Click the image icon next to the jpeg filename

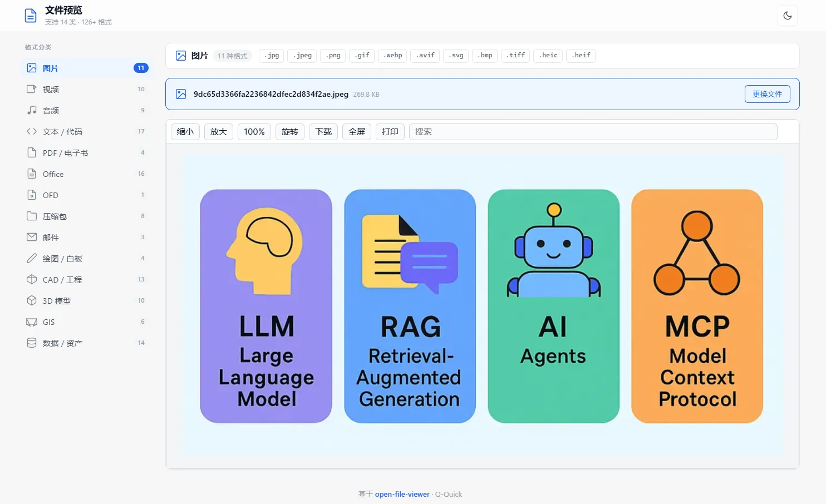click(x=181, y=94)
